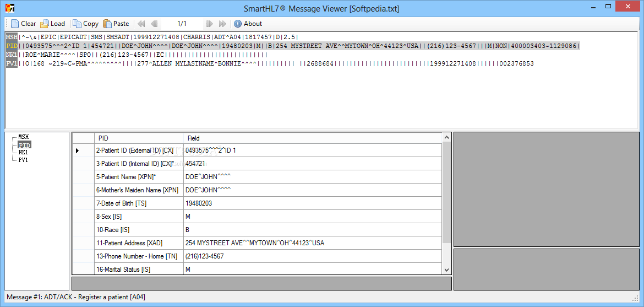Select the MSH segment in message text
Screen dimensions: 644x307
click(x=12, y=36)
